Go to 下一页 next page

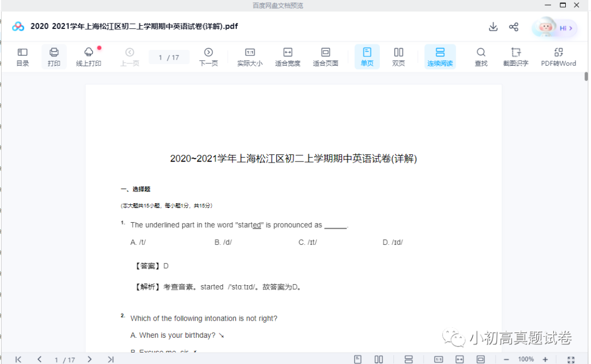(x=208, y=57)
